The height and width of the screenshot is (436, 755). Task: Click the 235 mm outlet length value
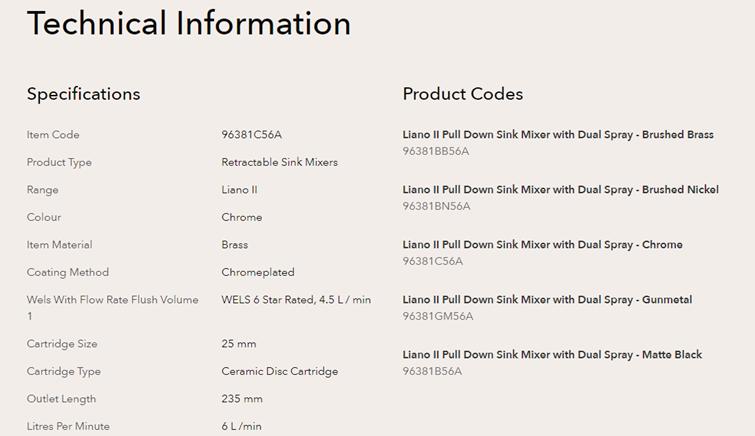241,398
